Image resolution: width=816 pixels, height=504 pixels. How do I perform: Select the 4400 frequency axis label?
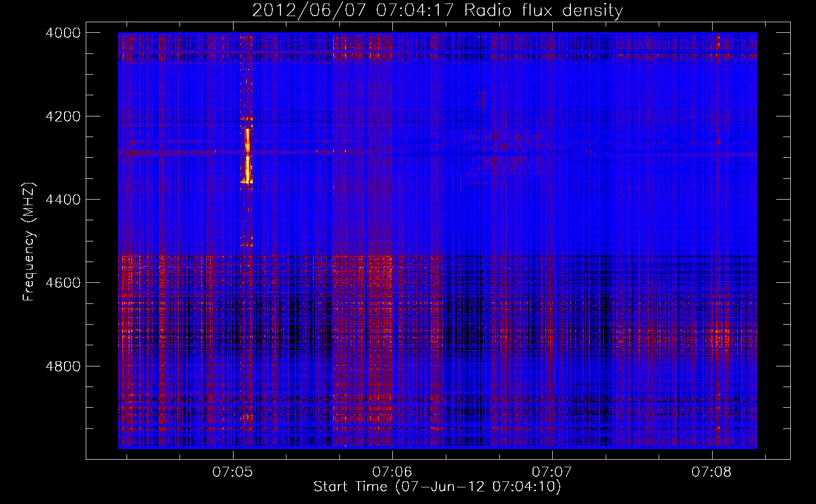(63, 200)
